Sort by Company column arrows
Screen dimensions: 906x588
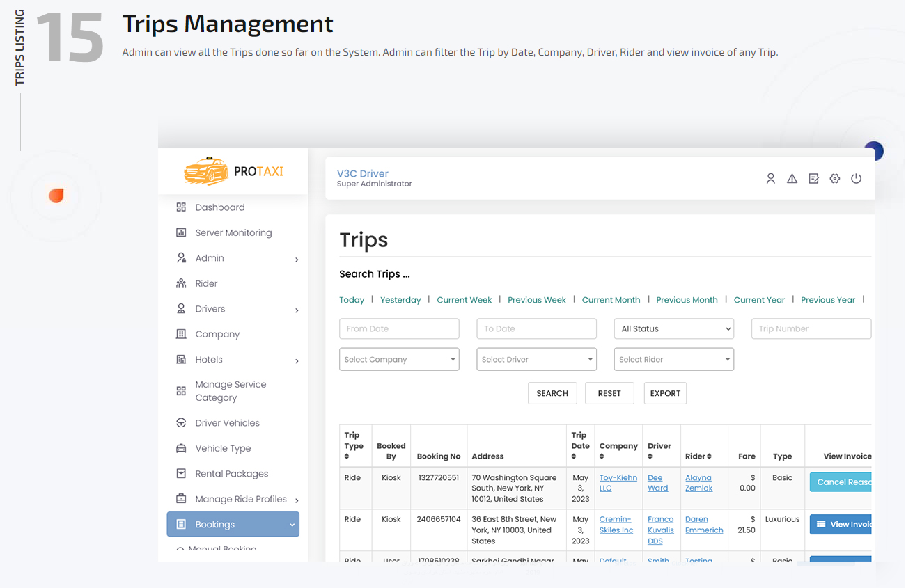(602, 456)
